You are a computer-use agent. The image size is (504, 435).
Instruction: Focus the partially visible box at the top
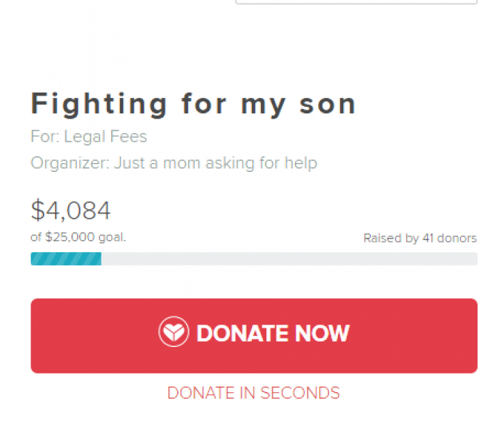click(x=356, y=2)
